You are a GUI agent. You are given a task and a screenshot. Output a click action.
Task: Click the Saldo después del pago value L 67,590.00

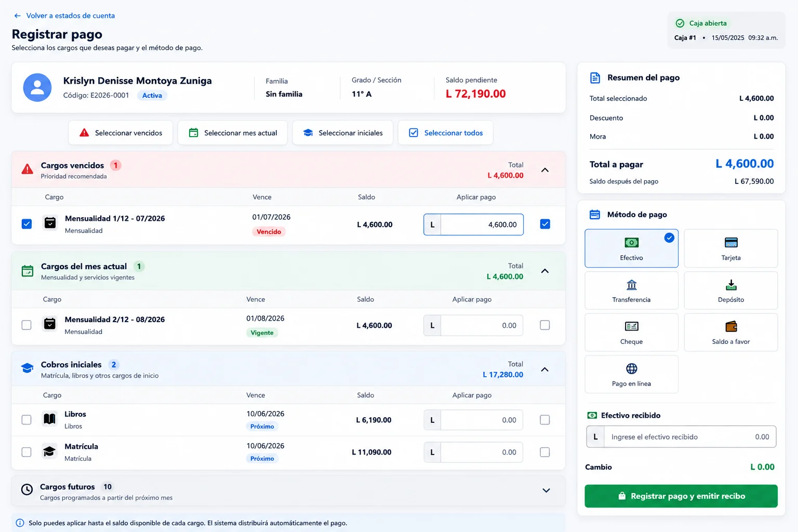point(754,181)
